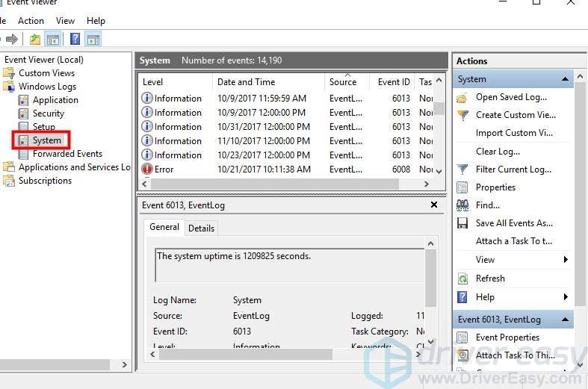Click the system uptime 1209825 seconds text

point(234,256)
